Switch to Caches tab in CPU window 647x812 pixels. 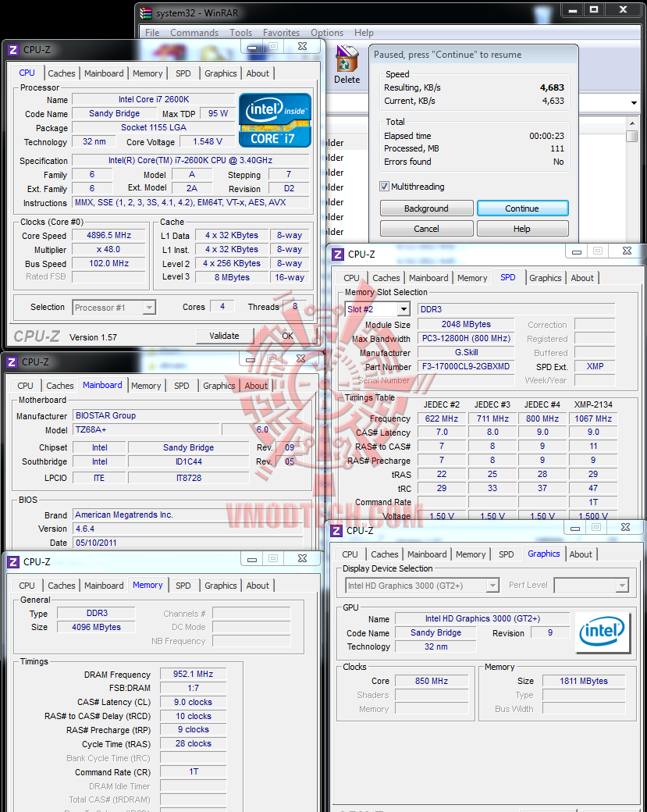(x=62, y=73)
